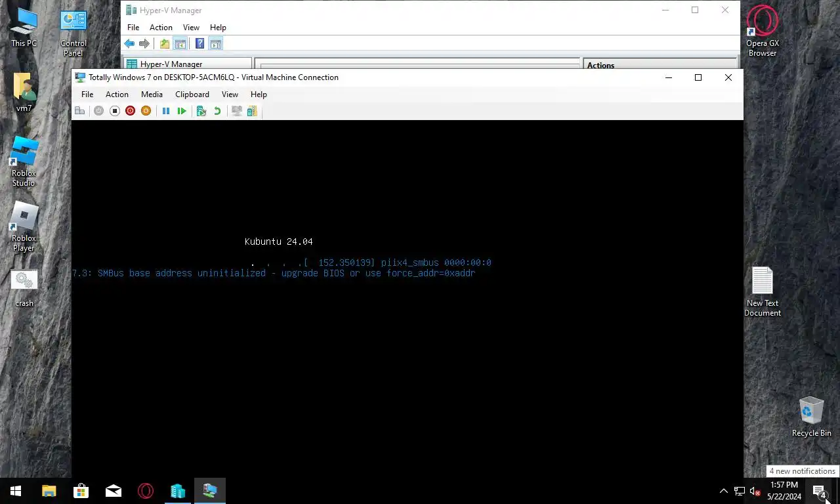Open the clock showing 1:57 PM
The height and width of the screenshot is (504, 840).
click(x=784, y=491)
